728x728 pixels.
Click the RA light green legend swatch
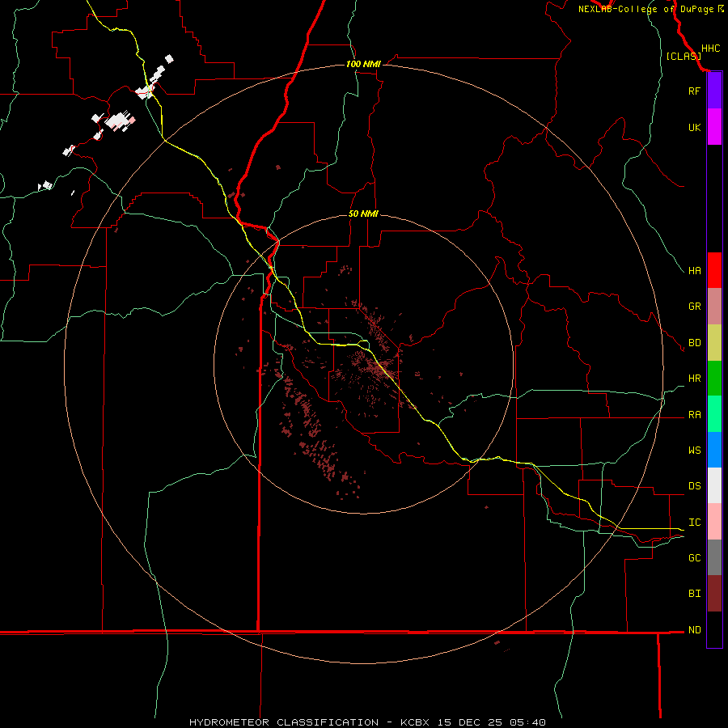coord(714,414)
